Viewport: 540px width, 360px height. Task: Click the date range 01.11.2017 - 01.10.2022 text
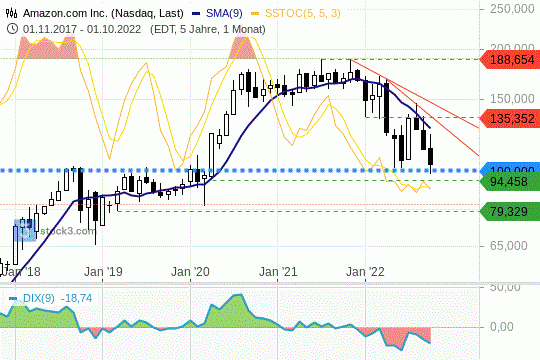82,29
